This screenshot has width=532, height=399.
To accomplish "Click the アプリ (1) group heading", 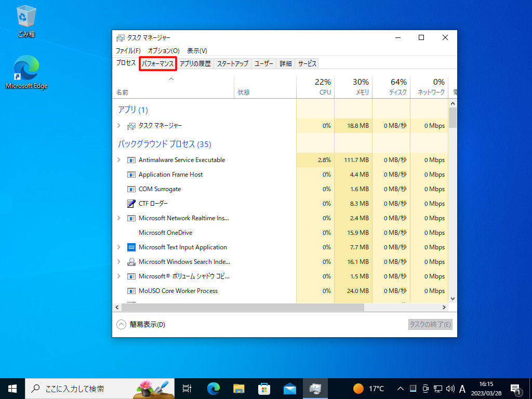I will [x=132, y=110].
